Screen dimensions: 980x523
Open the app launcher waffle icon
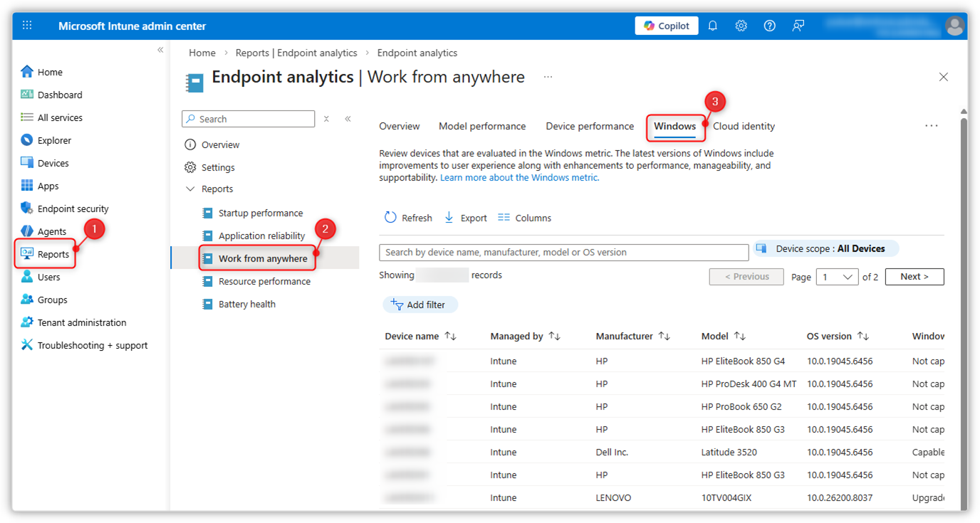(x=27, y=26)
